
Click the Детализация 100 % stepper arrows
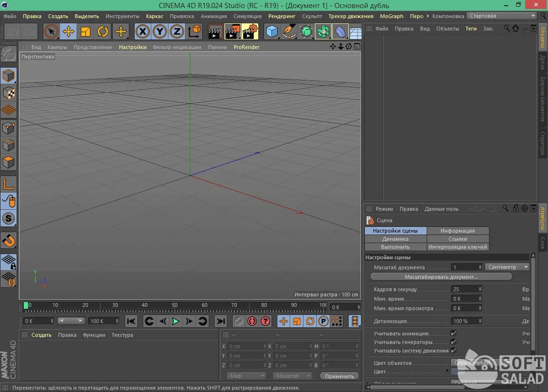[x=480, y=321]
